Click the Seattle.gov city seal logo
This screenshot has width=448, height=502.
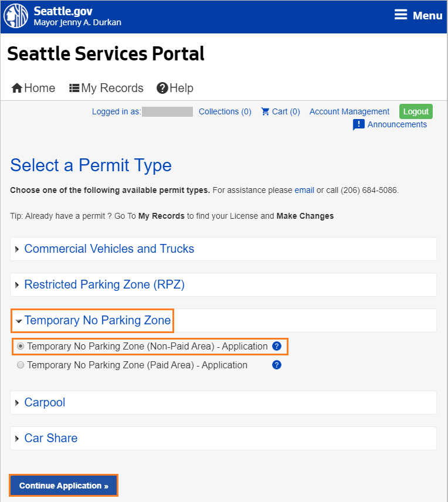(16, 16)
